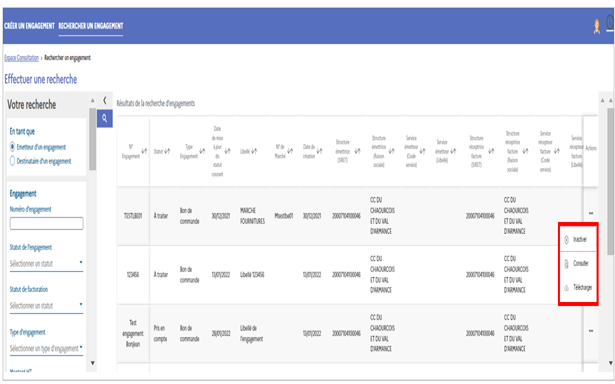Collapse the search panel with the chevron
The image size is (615, 384).
105,100
